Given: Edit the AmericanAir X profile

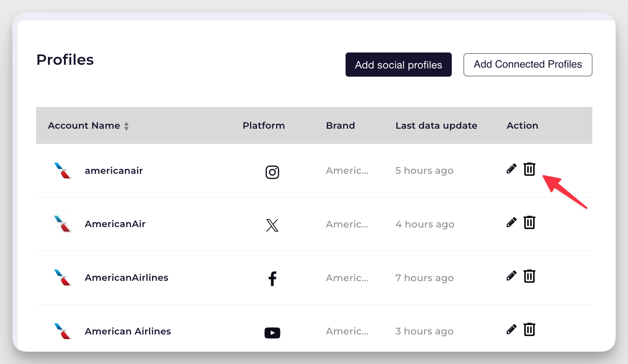Looking at the screenshot, I should 511,222.
